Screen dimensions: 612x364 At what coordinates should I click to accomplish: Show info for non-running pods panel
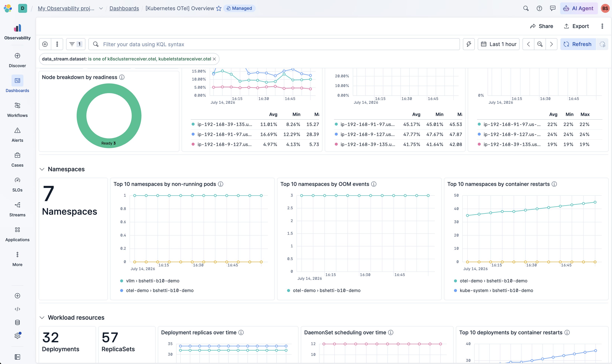coord(220,184)
